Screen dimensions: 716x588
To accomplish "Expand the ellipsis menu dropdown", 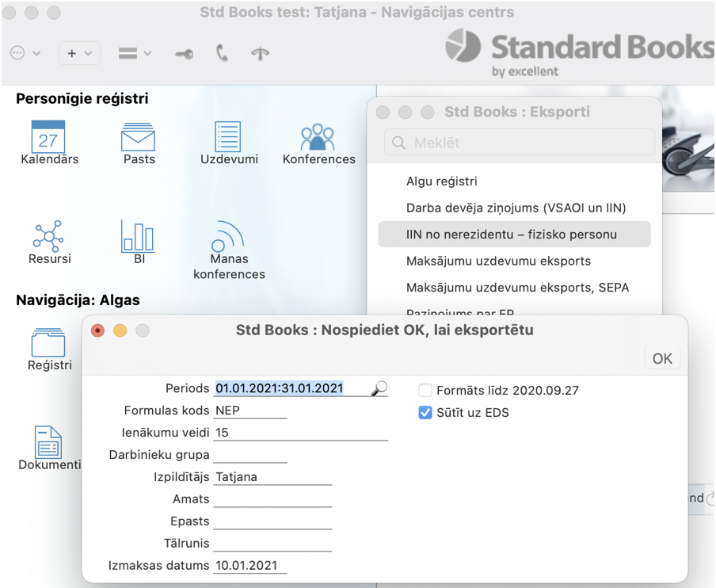I will click(x=25, y=53).
